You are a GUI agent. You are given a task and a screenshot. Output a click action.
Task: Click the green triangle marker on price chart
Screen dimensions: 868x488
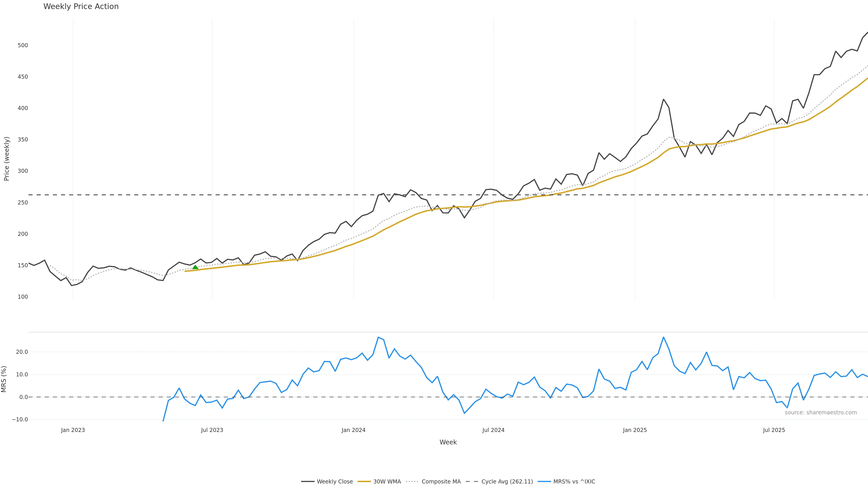[195, 267]
